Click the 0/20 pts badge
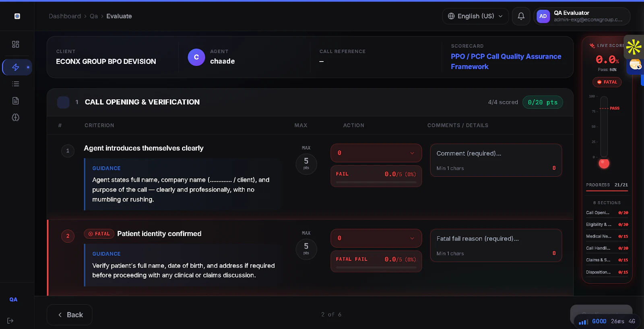The image size is (644, 329). click(543, 103)
